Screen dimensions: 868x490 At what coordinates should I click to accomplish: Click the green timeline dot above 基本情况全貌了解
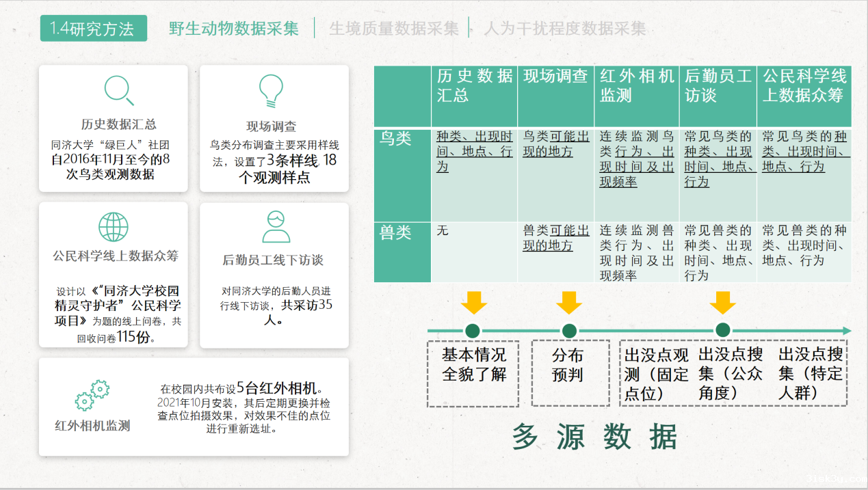click(x=472, y=331)
